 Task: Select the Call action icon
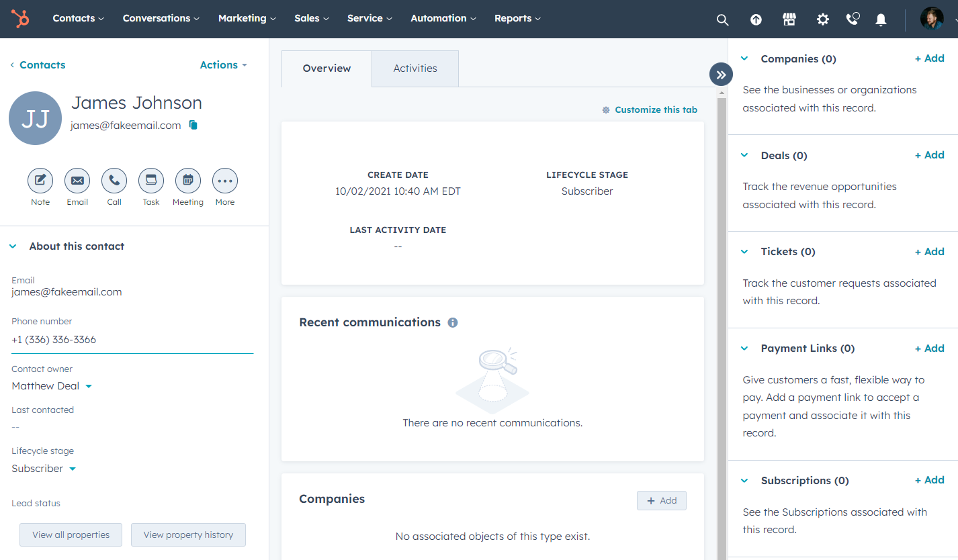(114, 181)
